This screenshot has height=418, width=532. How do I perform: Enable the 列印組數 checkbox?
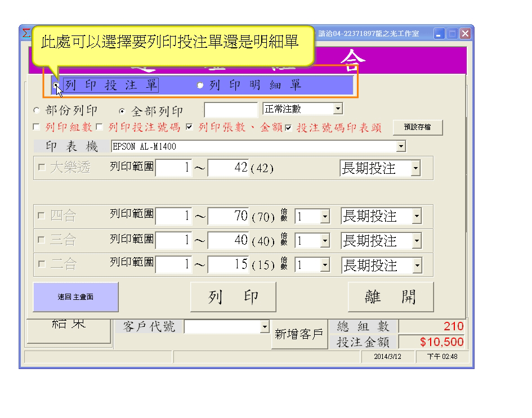(36, 127)
